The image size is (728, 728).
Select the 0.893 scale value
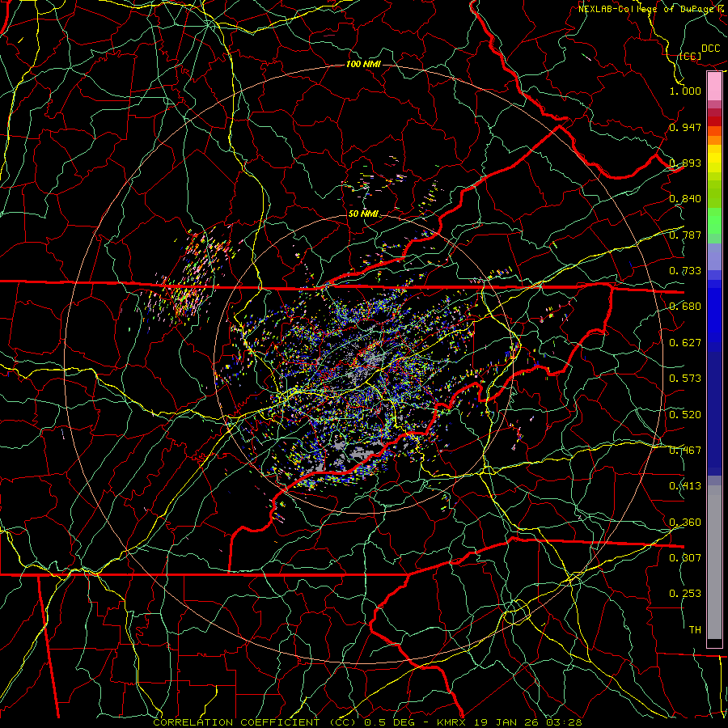coord(685,163)
